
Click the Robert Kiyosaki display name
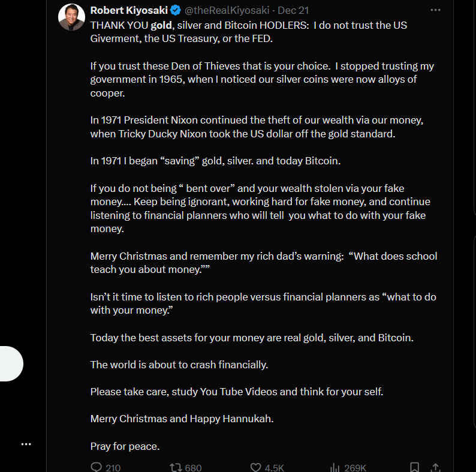pos(129,10)
